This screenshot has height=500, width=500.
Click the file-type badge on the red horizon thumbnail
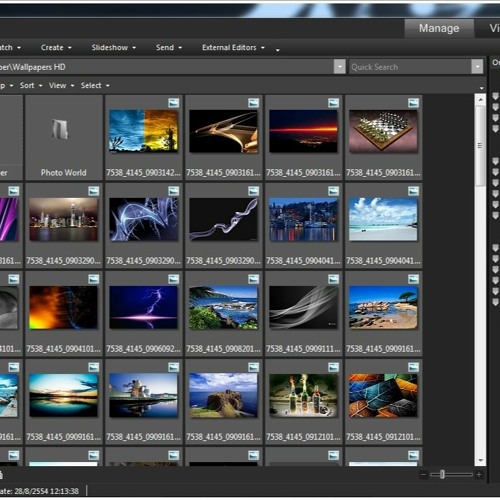point(333,103)
